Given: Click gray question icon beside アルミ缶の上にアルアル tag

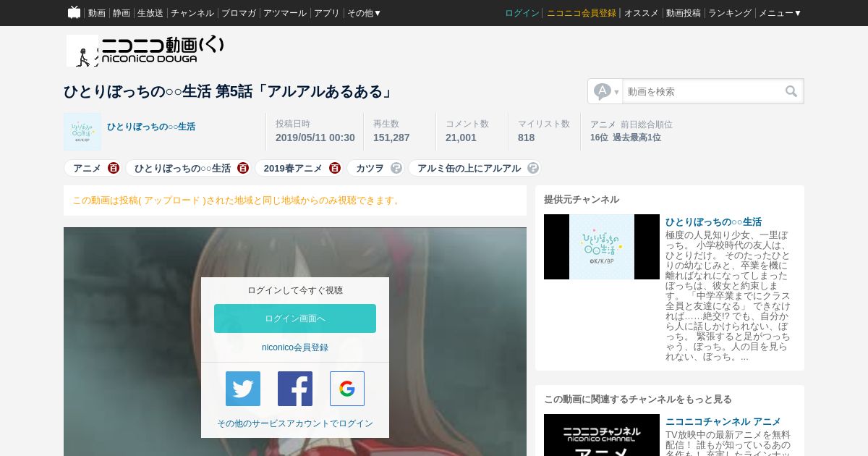Looking at the screenshot, I should (x=533, y=168).
